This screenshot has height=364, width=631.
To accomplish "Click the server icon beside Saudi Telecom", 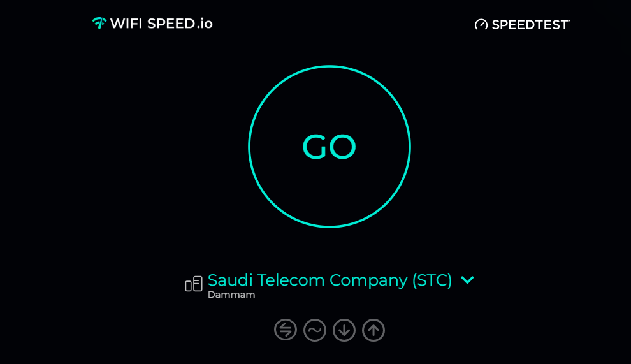I will [x=194, y=284].
